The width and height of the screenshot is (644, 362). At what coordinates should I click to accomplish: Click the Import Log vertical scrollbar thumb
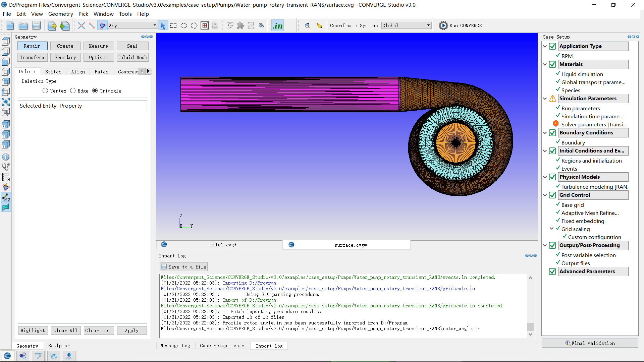530,327
